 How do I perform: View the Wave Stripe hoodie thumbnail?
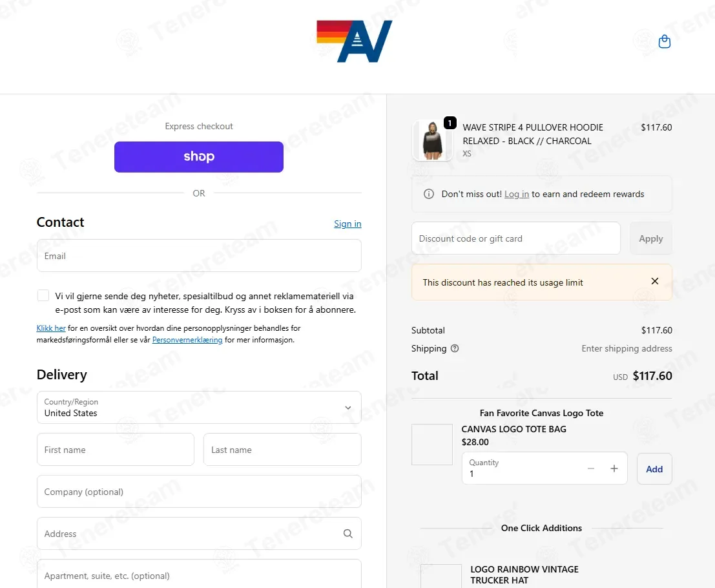(432, 140)
